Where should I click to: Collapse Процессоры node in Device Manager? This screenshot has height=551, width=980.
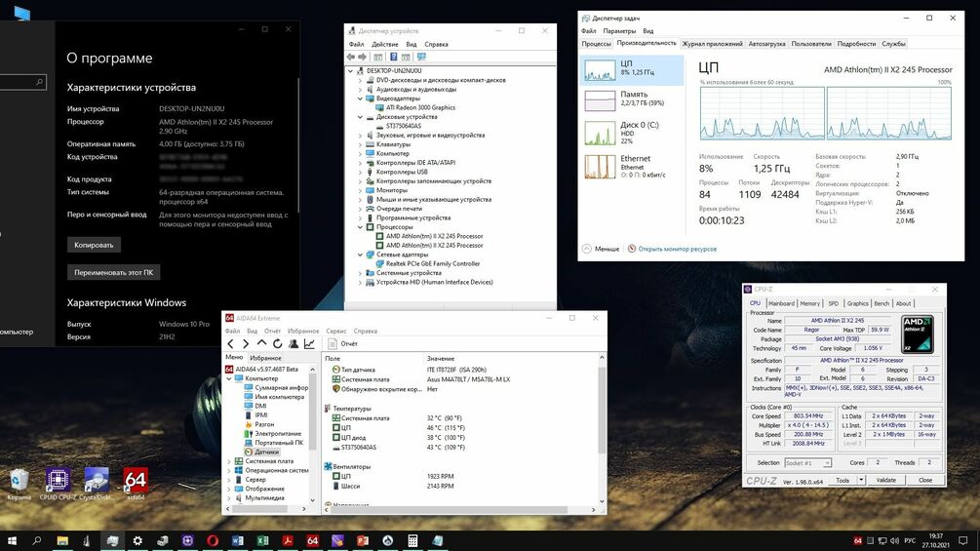click(x=360, y=227)
